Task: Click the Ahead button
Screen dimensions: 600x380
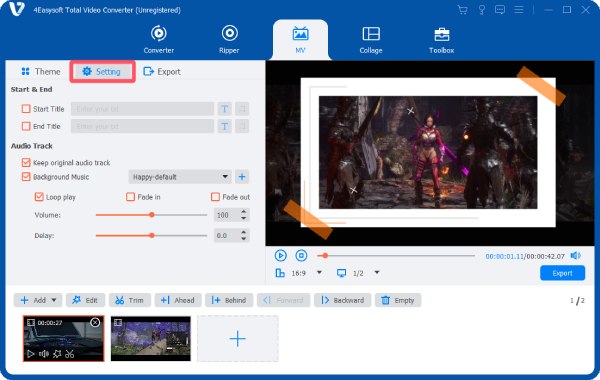Action: pos(178,300)
